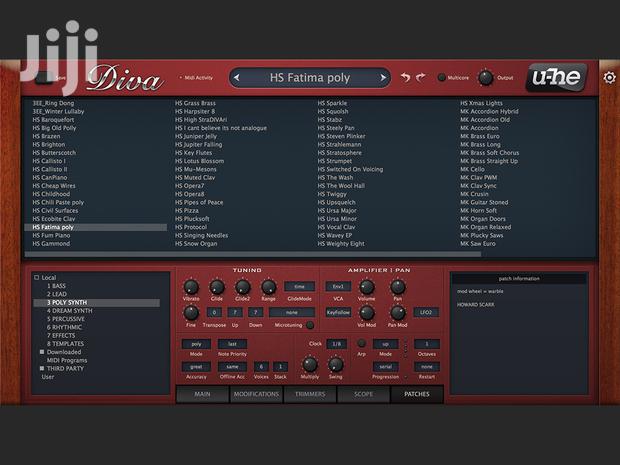Image resolution: width=620 pixels, height=465 pixels.
Task: Click the Glide knob
Action: [217, 287]
